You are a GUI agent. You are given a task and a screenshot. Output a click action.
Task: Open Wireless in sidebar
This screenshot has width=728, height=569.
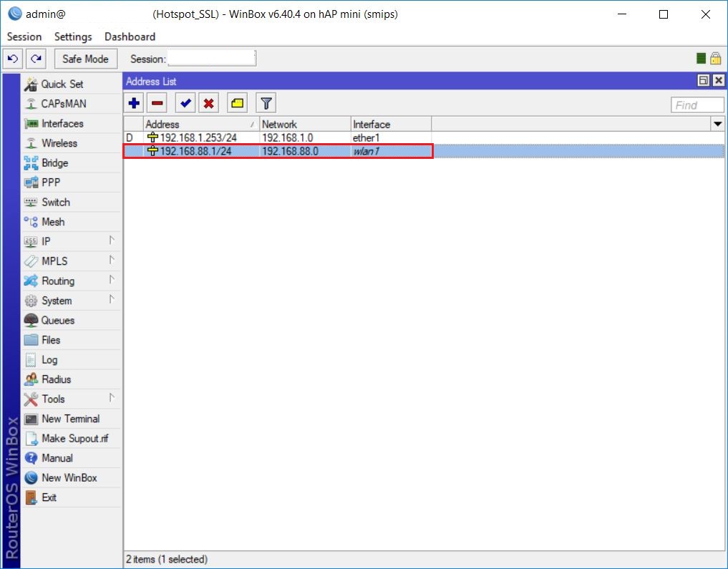pyautogui.click(x=72, y=143)
